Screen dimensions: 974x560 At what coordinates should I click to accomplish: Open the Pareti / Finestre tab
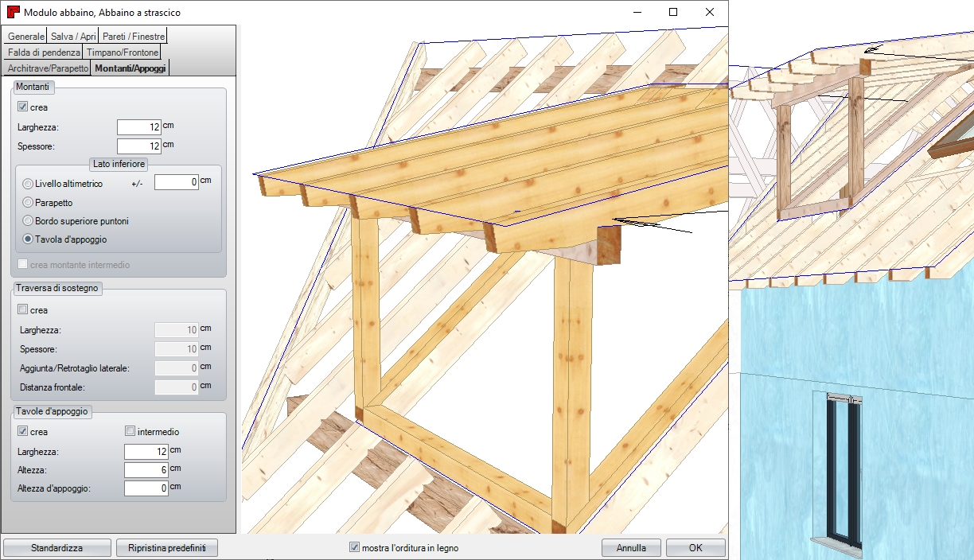[134, 37]
